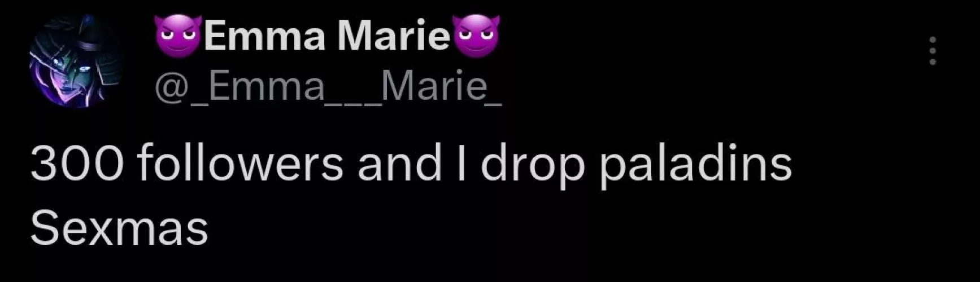Click the number 300 in the tweet

[76, 165]
